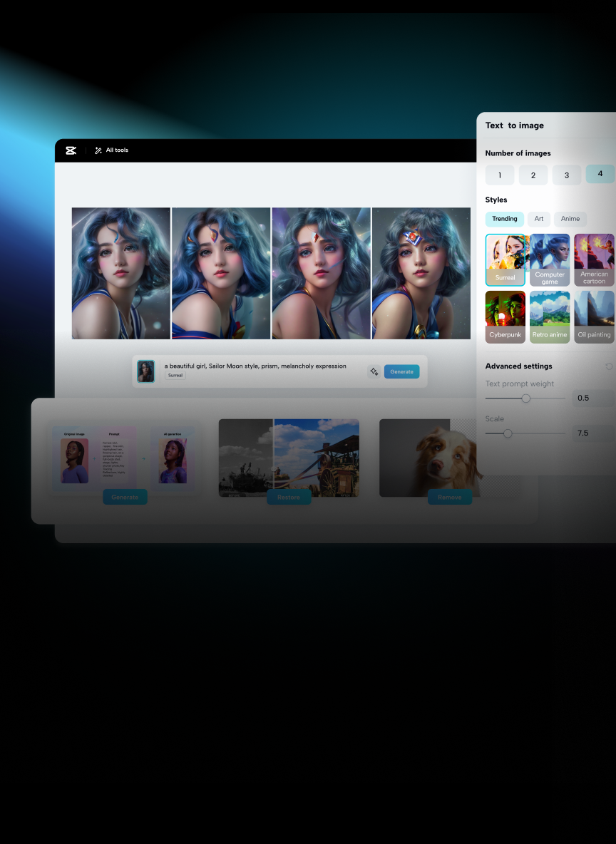Viewport: 616px width, 844px height.
Task: Select the Surreal style thumbnail
Action: [505, 260]
